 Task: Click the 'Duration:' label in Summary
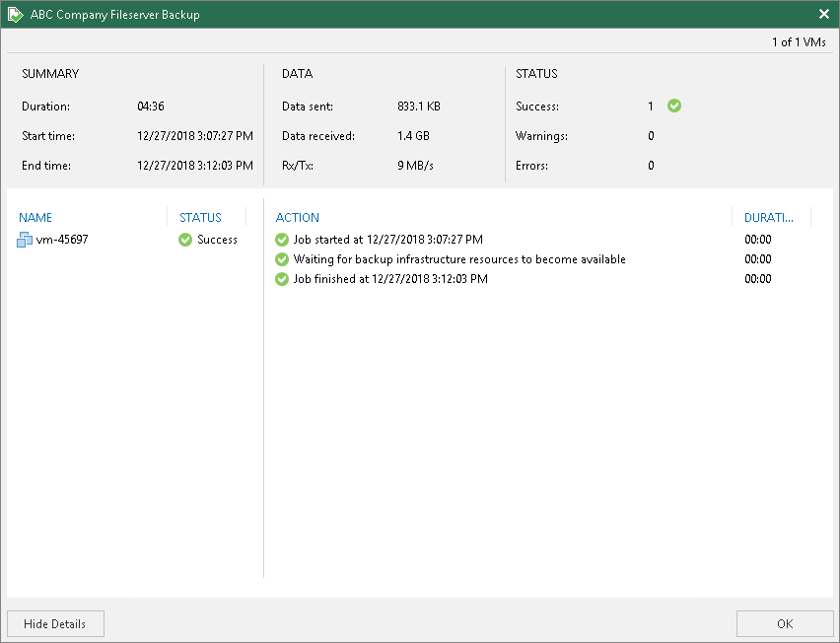pyautogui.click(x=46, y=107)
